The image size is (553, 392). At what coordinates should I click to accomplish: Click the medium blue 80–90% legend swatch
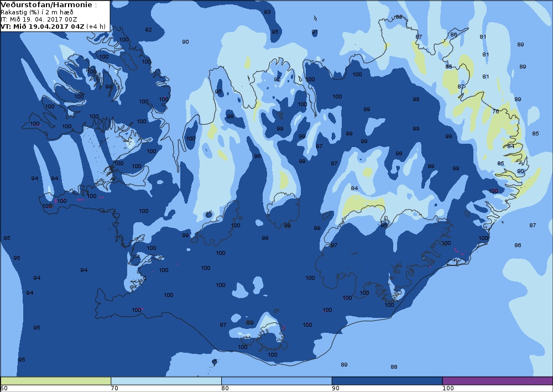coord(276,381)
